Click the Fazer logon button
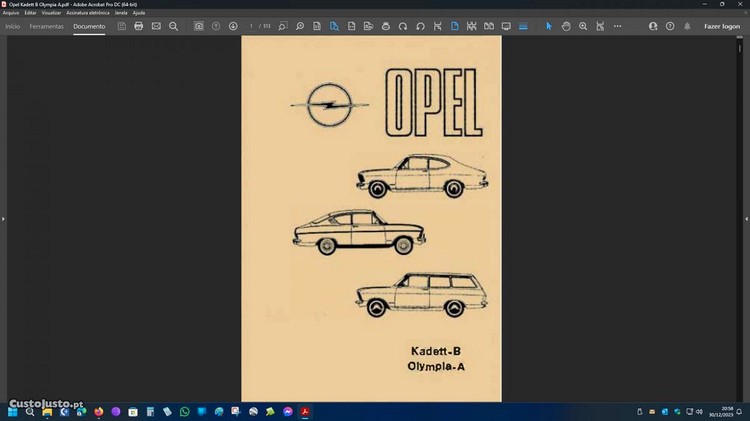 point(721,26)
